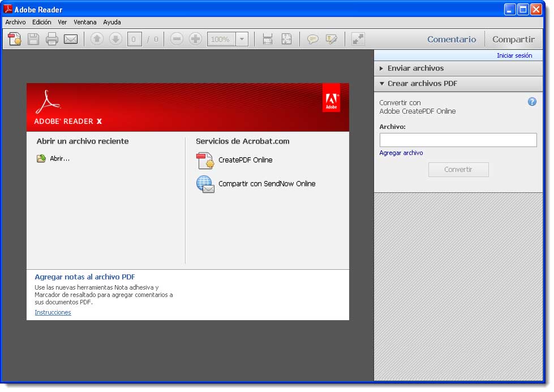This screenshot has height=392, width=554.
Task: Select the Highlight text marker icon
Action: [x=332, y=39]
